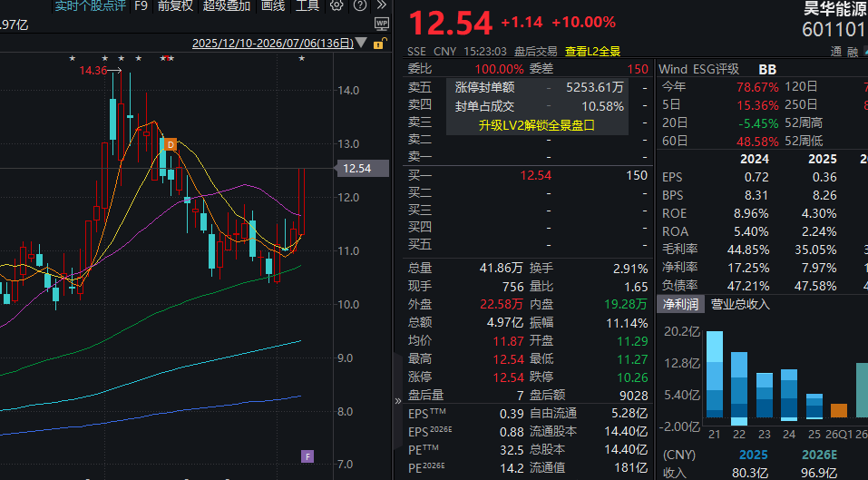868x480 pixels.
Task: Click 委比 value 100.00%
Action: point(499,69)
